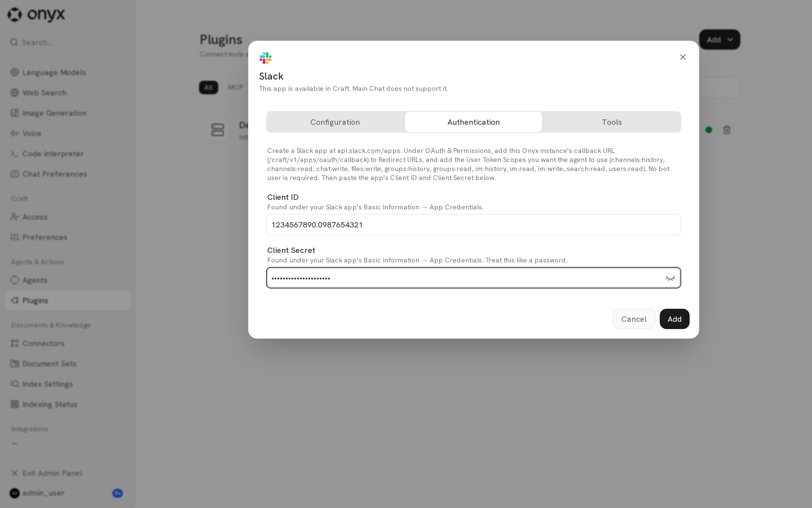Image resolution: width=812 pixels, height=508 pixels.
Task: Click the Image Generation icon
Action: (x=14, y=113)
